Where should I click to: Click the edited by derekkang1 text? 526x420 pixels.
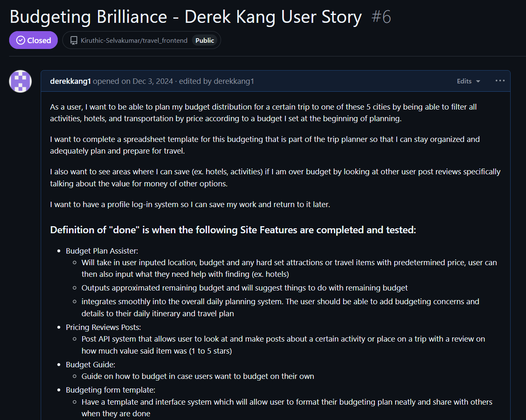216,81
